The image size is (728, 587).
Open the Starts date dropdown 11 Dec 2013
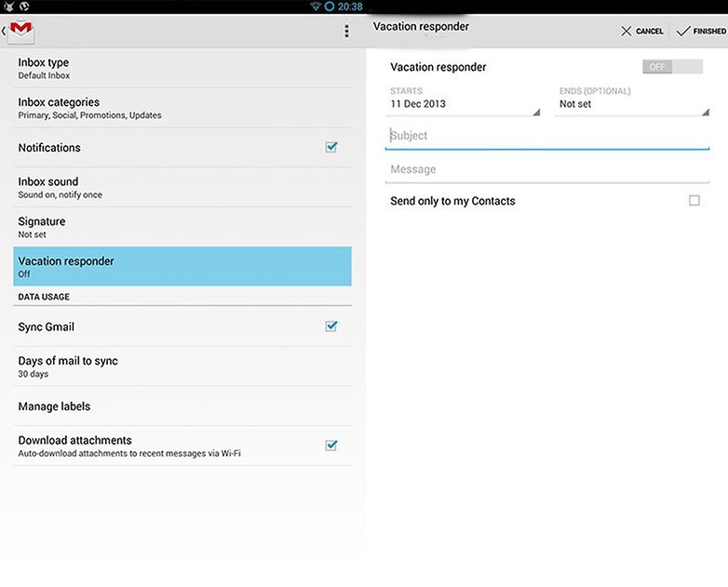coord(463,104)
